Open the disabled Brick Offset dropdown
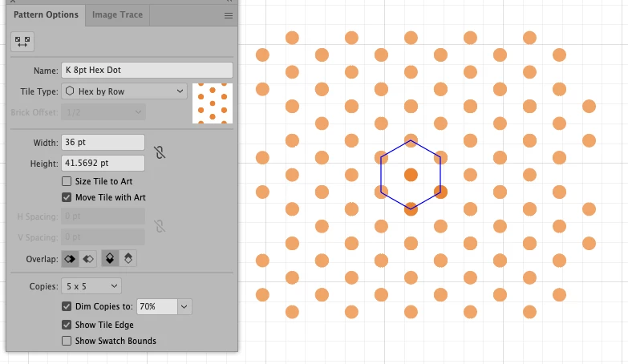The height and width of the screenshot is (364, 628). pos(103,112)
